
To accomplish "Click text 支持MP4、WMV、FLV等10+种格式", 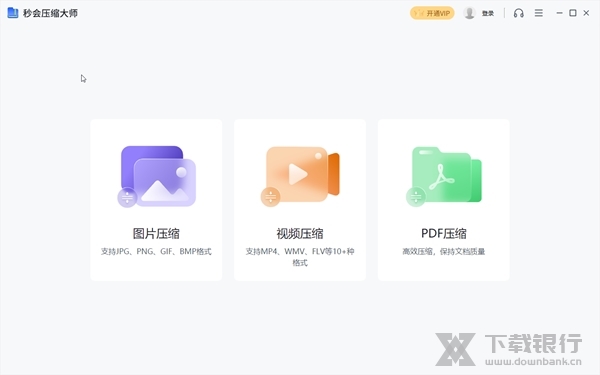I will (300, 257).
